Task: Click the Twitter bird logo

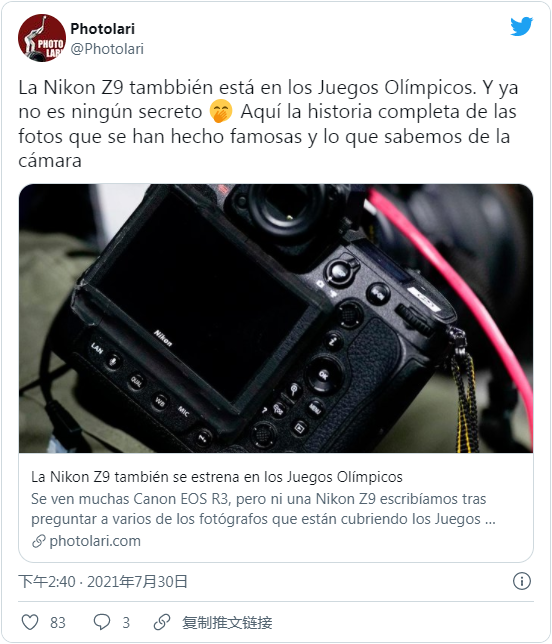Action: (522, 26)
